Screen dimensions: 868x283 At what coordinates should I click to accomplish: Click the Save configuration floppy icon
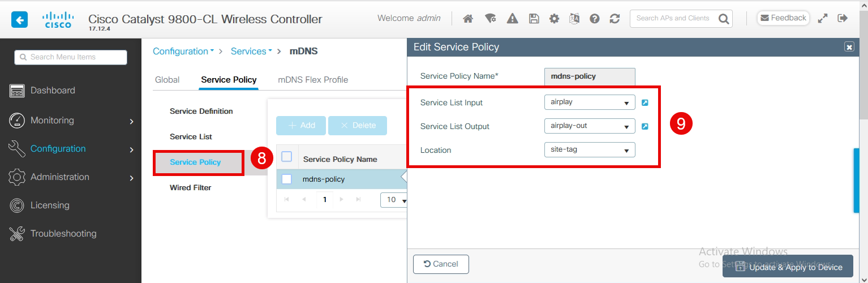coord(534,19)
